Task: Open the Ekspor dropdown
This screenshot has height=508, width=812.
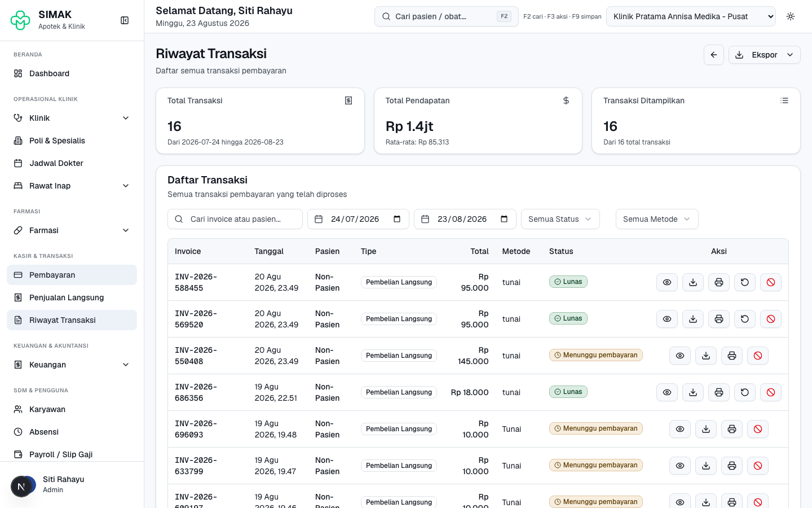Action: 765,55
